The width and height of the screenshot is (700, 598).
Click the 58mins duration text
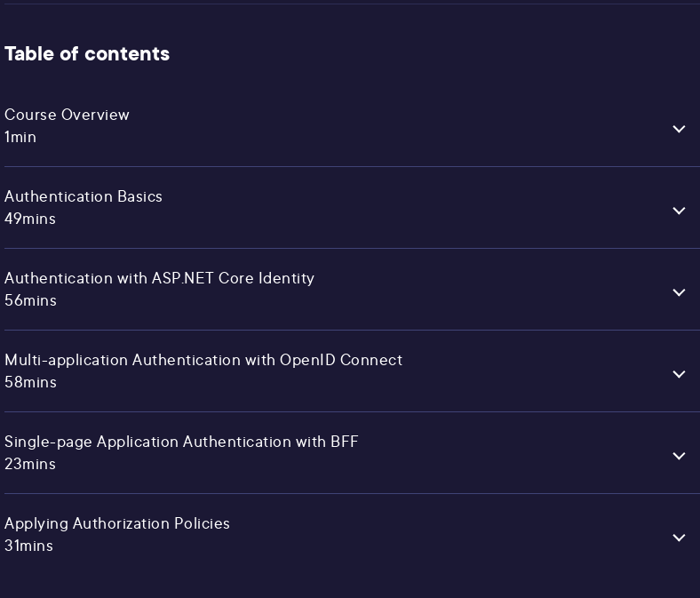[30, 382]
